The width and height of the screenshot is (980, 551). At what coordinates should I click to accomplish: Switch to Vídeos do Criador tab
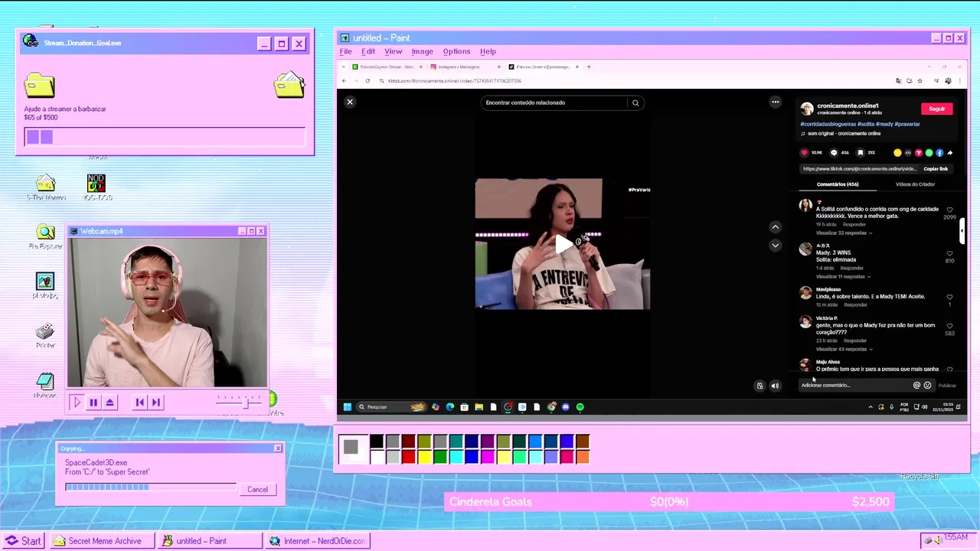(915, 184)
